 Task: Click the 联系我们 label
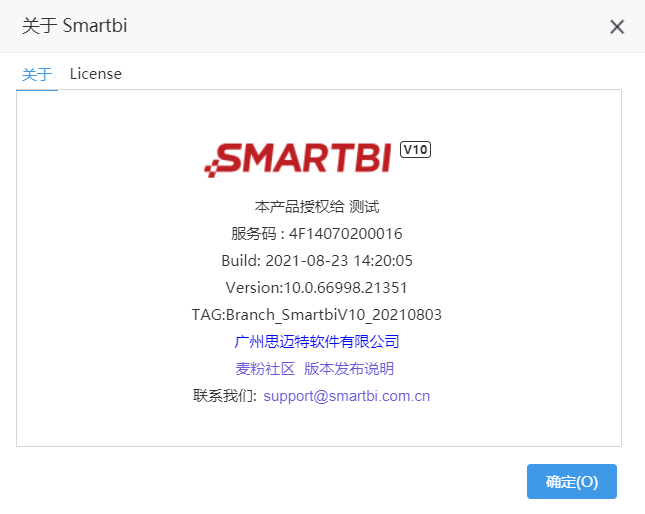pyautogui.click(x=225, y=396)
